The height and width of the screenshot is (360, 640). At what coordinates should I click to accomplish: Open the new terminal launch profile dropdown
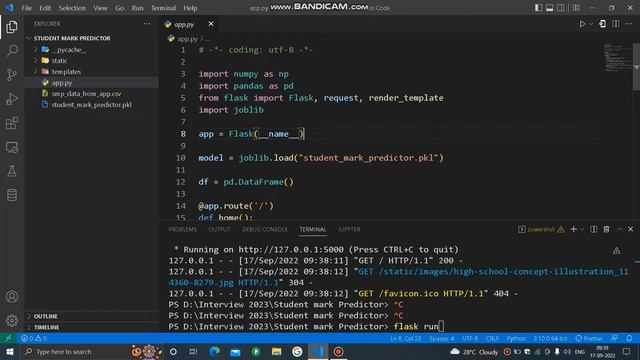click(582, 229)
